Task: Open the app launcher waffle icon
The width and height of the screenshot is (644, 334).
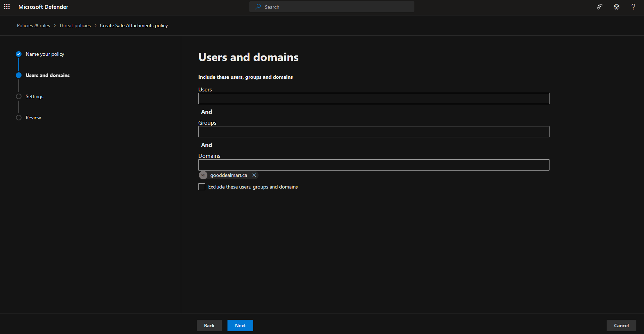Action: (7, 7)
